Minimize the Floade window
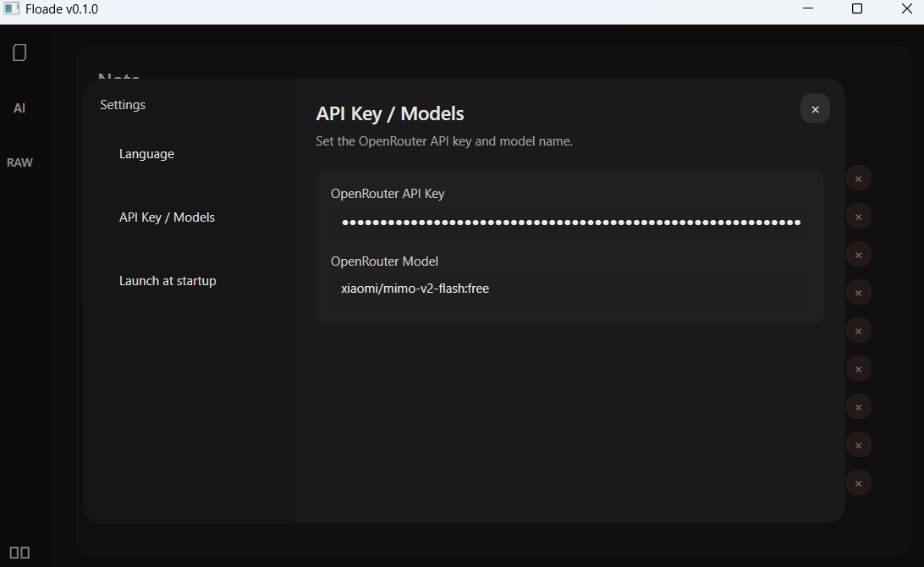Screen dimensions: 924x567 [x=807, y=8]
